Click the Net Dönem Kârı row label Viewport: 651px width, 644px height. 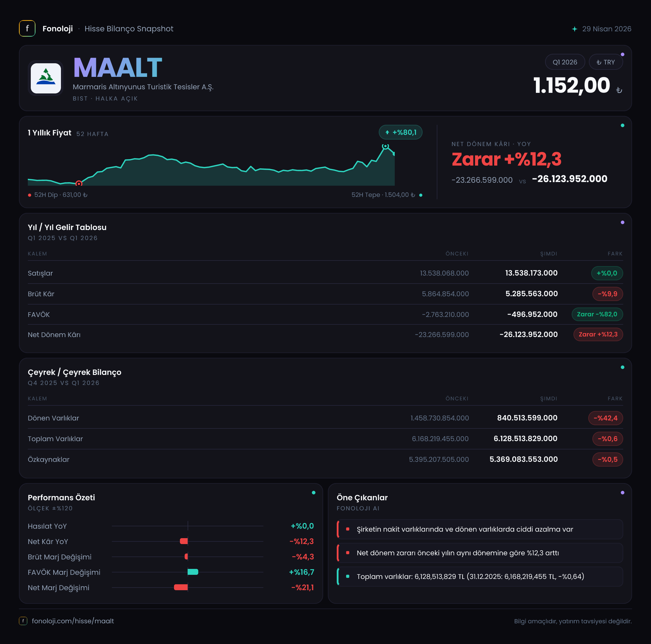coord(54,335)
